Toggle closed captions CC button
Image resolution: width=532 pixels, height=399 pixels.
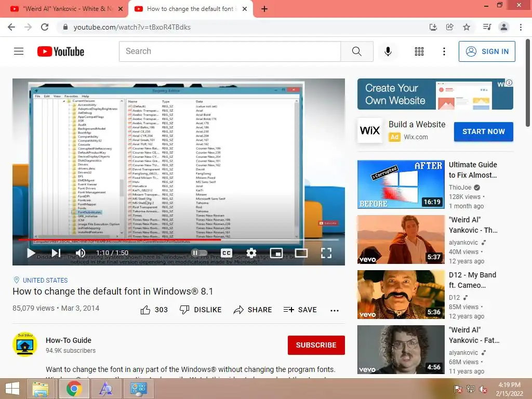(227, 253)
